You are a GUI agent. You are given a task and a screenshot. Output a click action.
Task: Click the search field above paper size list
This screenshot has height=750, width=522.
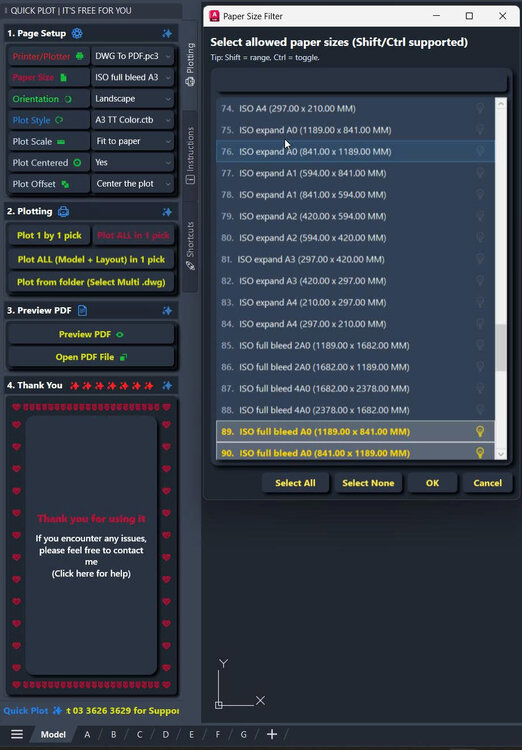tap(361, 81)
